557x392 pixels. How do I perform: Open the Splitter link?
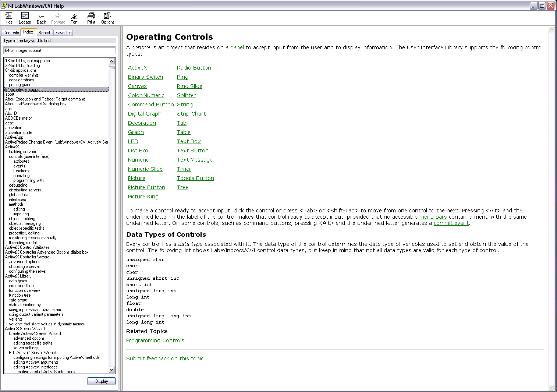coord(186,95)
